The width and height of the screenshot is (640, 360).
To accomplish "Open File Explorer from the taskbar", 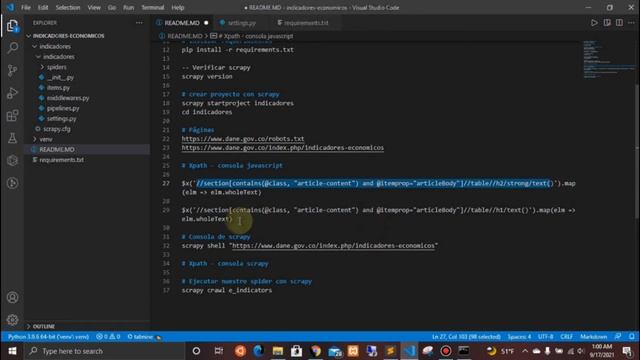I will [278, 351].
